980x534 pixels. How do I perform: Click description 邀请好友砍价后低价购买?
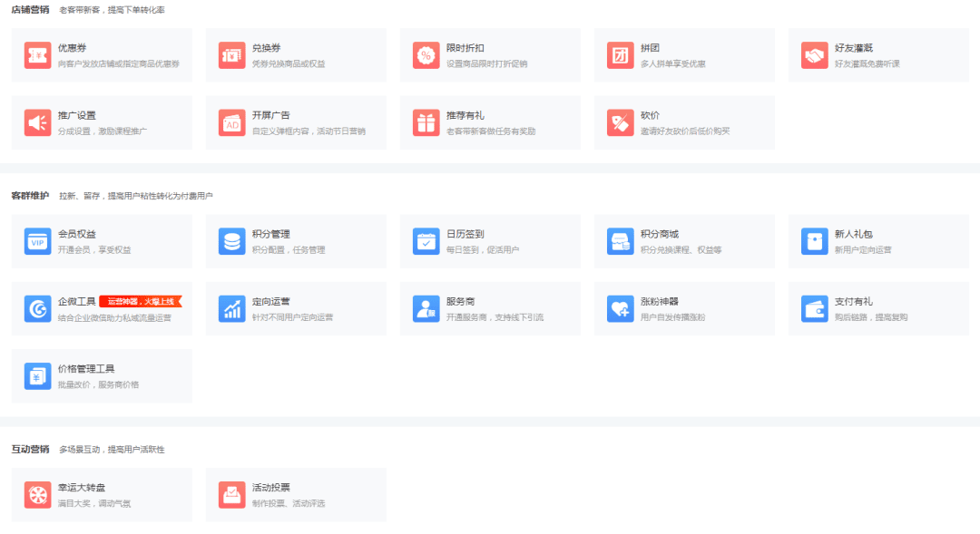pos(685,131)
